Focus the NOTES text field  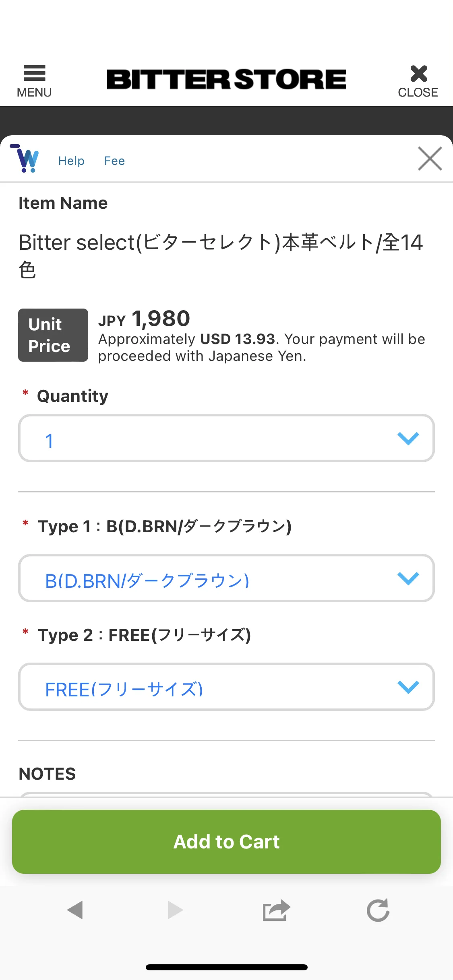(226, 795)
